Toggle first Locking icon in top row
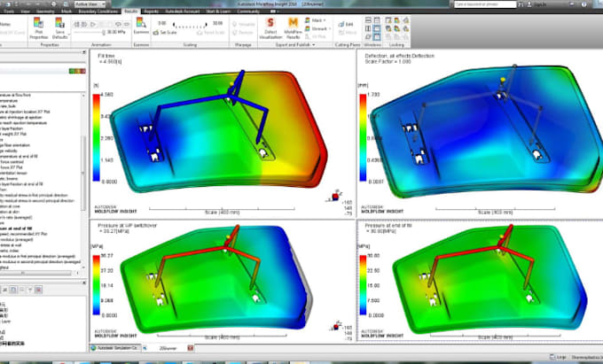Screen dimensions: 603x364 388,20
